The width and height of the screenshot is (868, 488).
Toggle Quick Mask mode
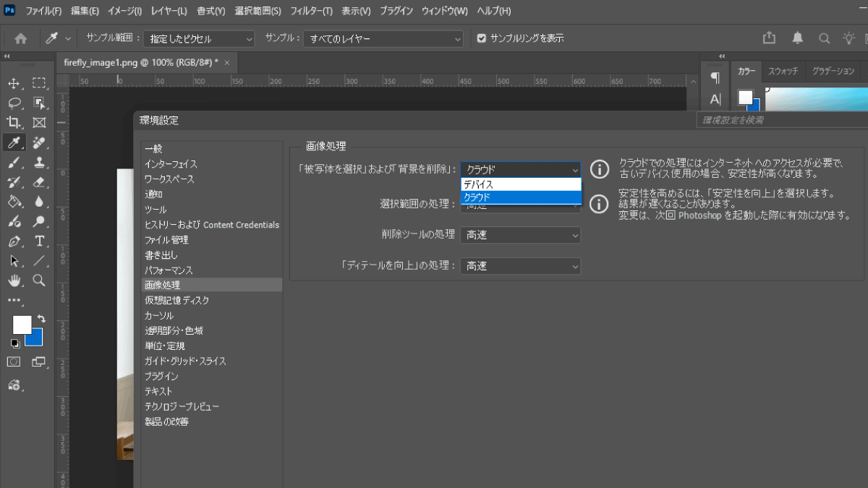[x=13, y=361]
